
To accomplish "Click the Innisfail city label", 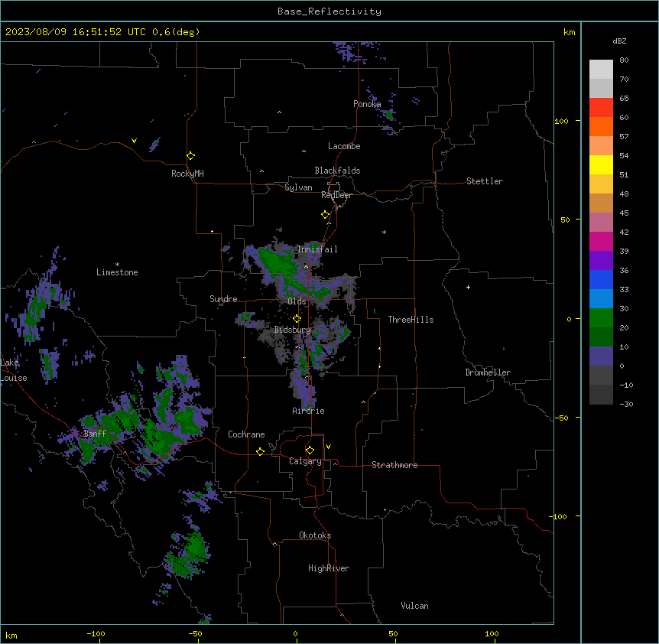I will (x=317, y=249).
